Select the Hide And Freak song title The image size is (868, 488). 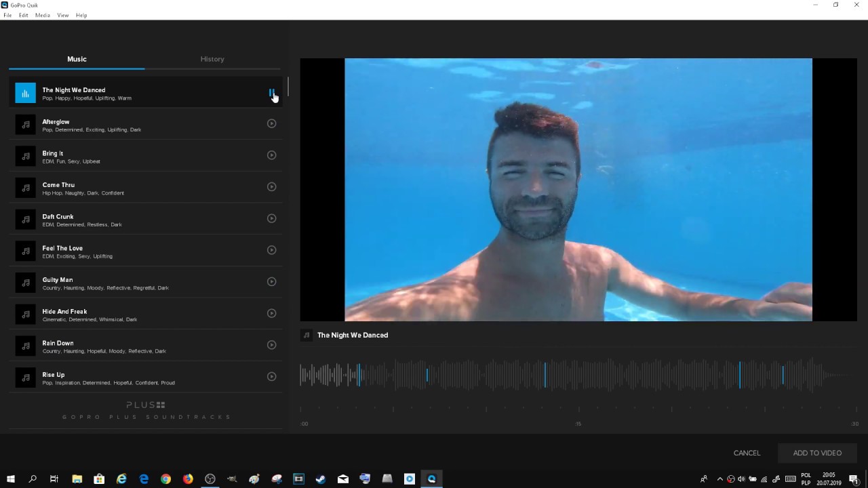click(x=64, y=311)
